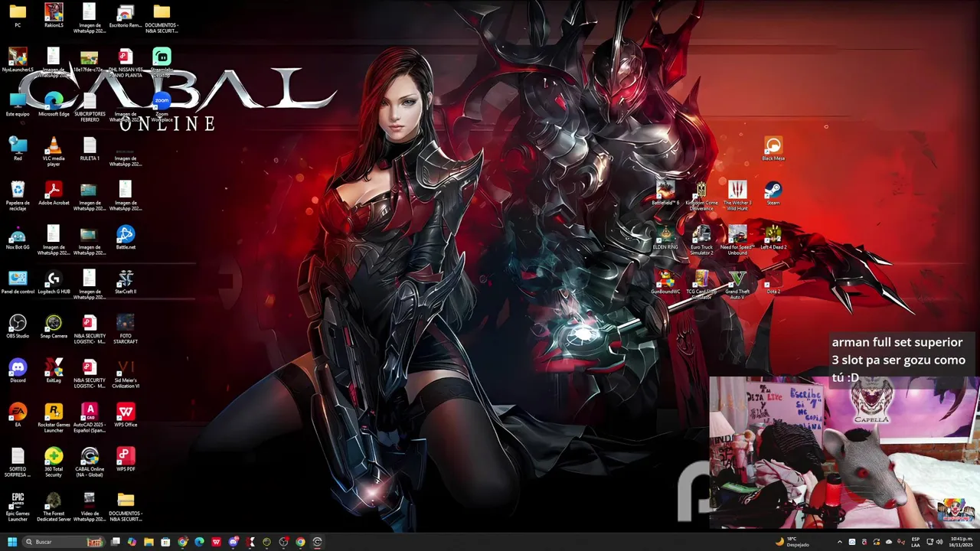Launch VLC media player

point(54,151)
